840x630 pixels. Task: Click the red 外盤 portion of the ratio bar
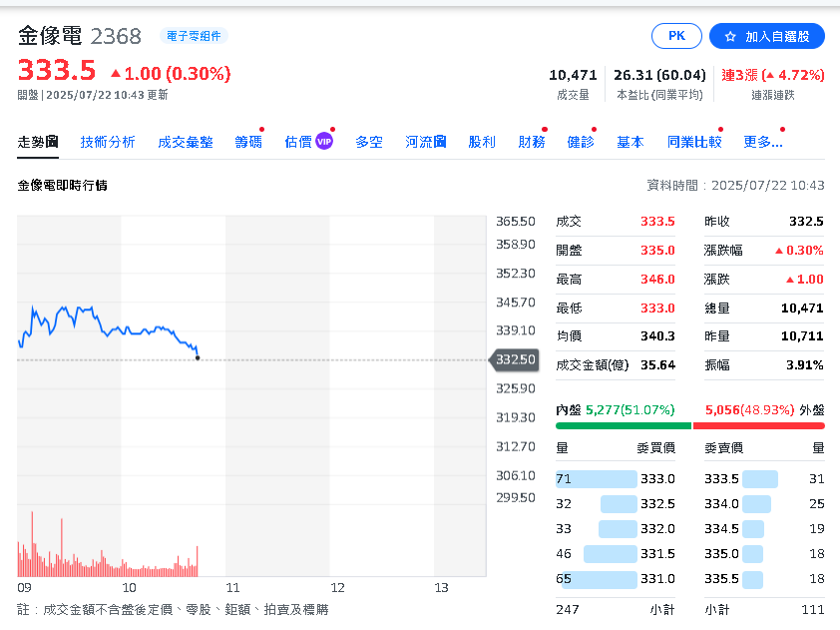click(x=758, y=425)
